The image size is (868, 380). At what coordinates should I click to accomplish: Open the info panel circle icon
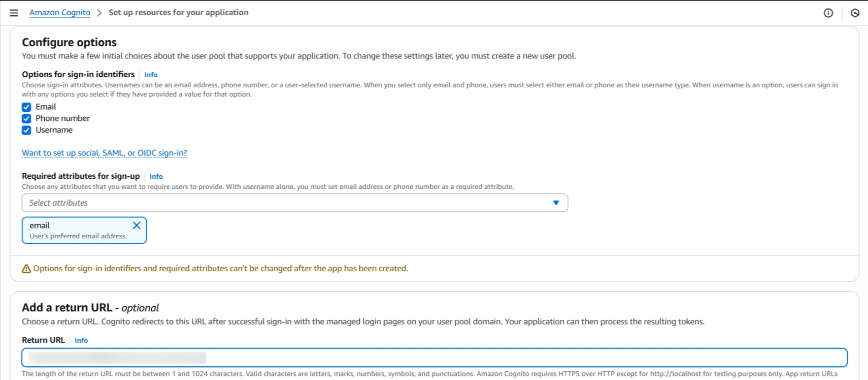(828, 13)
